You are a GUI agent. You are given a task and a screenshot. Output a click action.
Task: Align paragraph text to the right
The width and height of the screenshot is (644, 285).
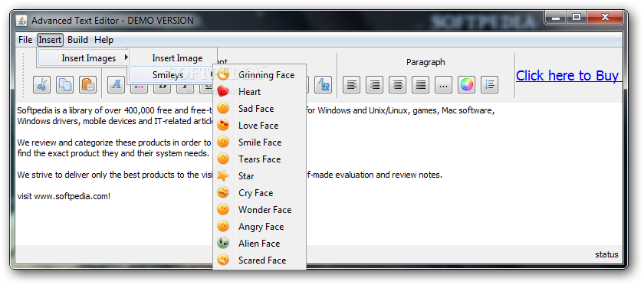[x=375, y=84]
